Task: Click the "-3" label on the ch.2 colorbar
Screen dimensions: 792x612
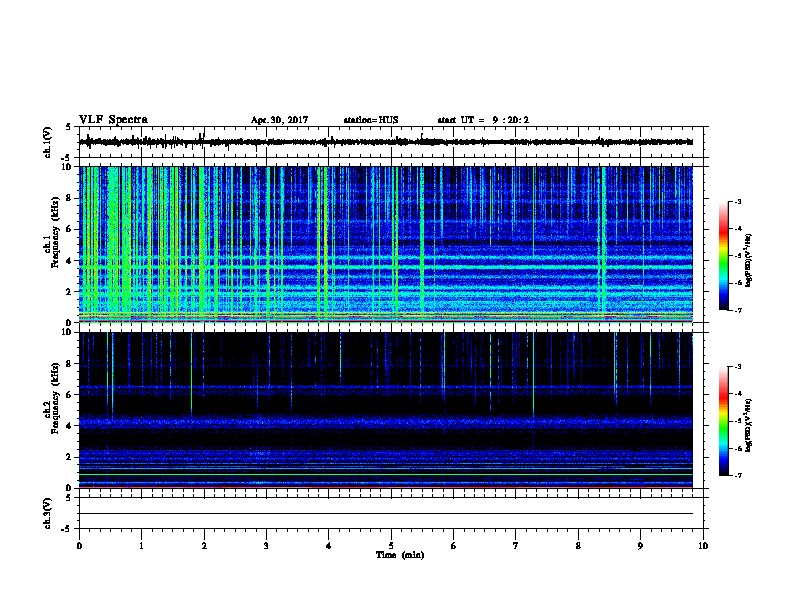Action: click(738, 367)
